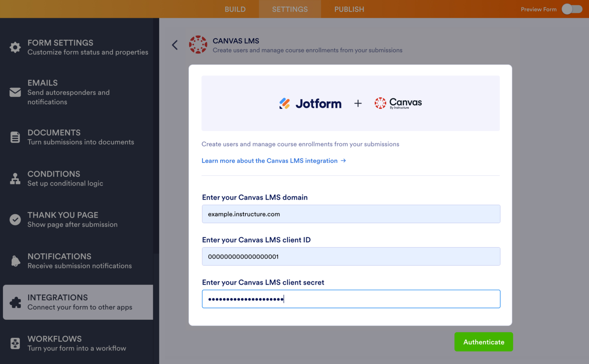This screenshot has width=589, height=364.
Task: Click the Thank You Page checkmark icon
Action: tap(15, 220)
